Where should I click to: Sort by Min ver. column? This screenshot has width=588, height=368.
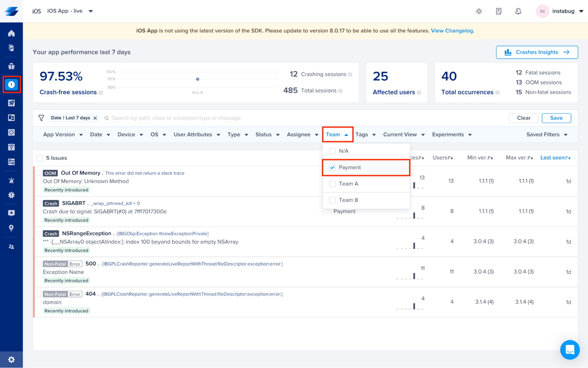480,158
